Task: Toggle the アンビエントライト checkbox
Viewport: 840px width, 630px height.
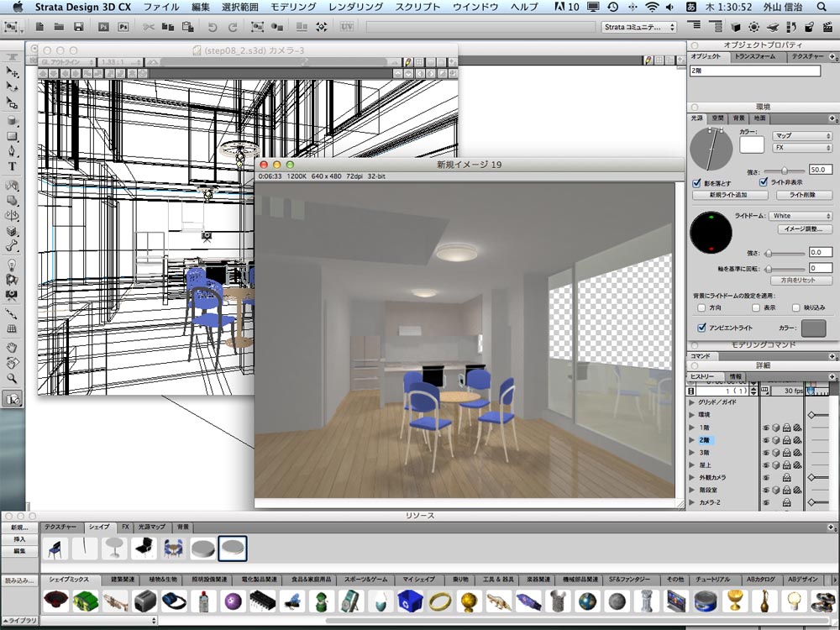Action: 701,328
